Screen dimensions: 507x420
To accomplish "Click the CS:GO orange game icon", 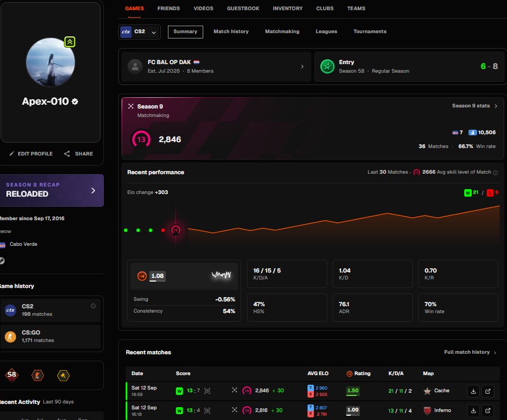I will tap(10, 337).
